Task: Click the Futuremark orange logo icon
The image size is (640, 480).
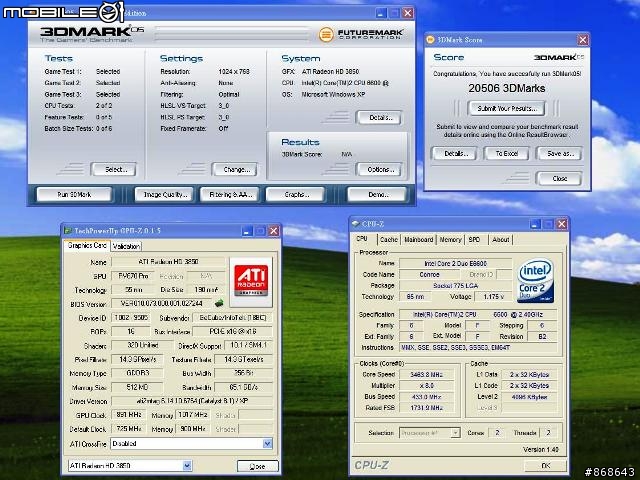Action: coord(326,35)
